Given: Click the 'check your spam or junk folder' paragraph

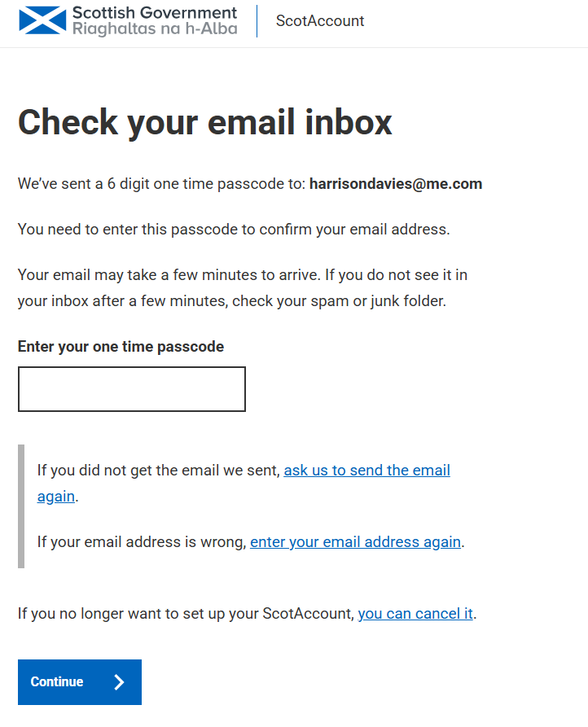Looking at the screenshot, I should pyautogui.click(x=243, y=288).
